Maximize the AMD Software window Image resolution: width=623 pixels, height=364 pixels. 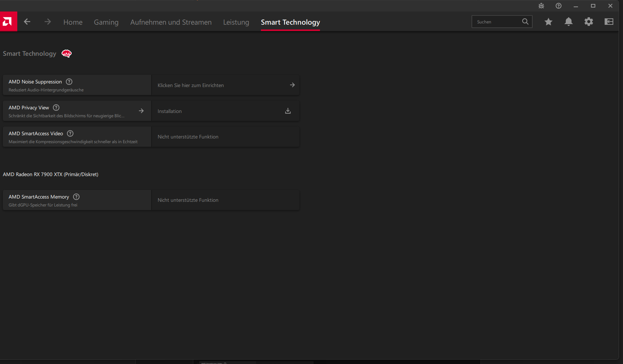pos(593,6)
